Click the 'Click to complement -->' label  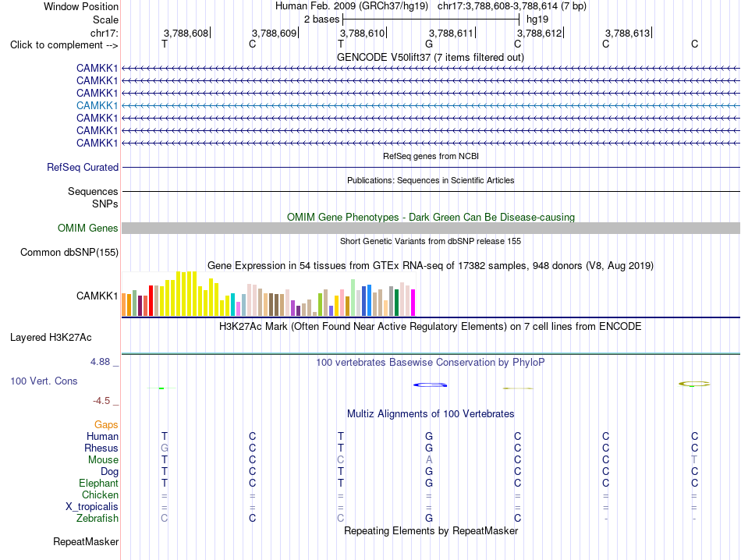click(x=64, y=45)
